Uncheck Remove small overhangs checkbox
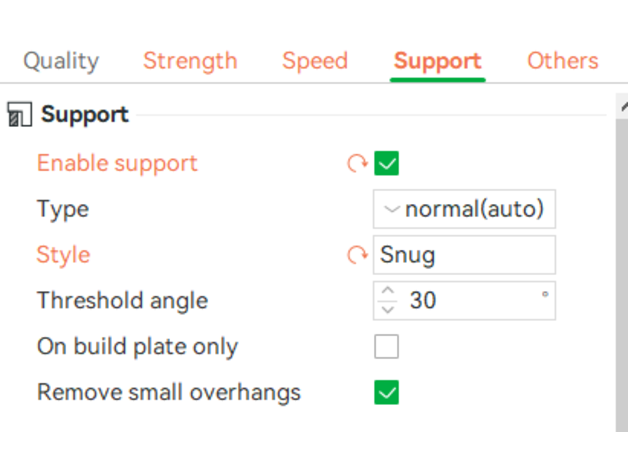 click(x=386, y=392)
